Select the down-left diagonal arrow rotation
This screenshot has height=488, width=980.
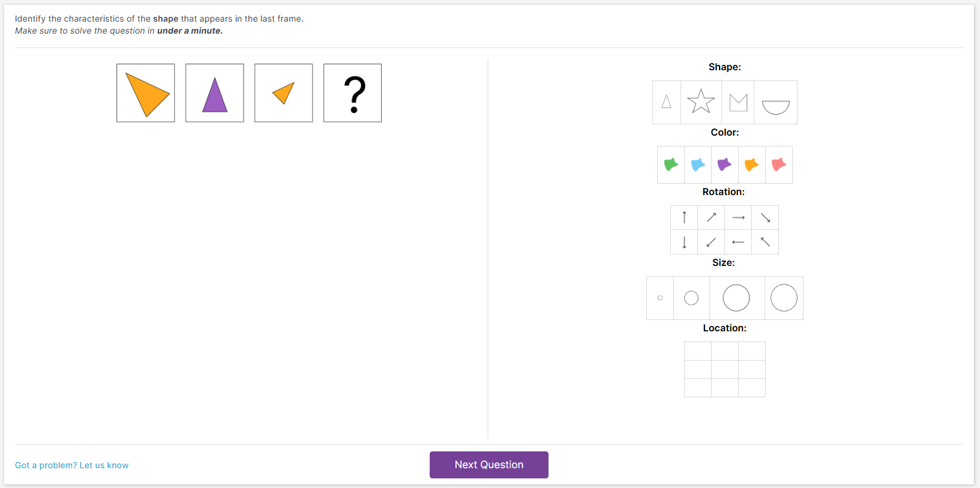[711, 242]
